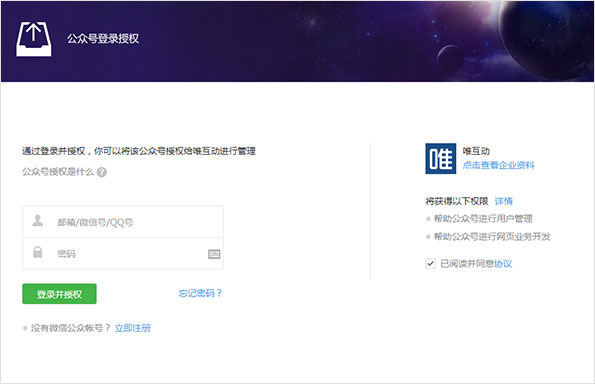Click 帮助公众号进行用户管理 permission text

pyautogui.click(x=483, y=219)
